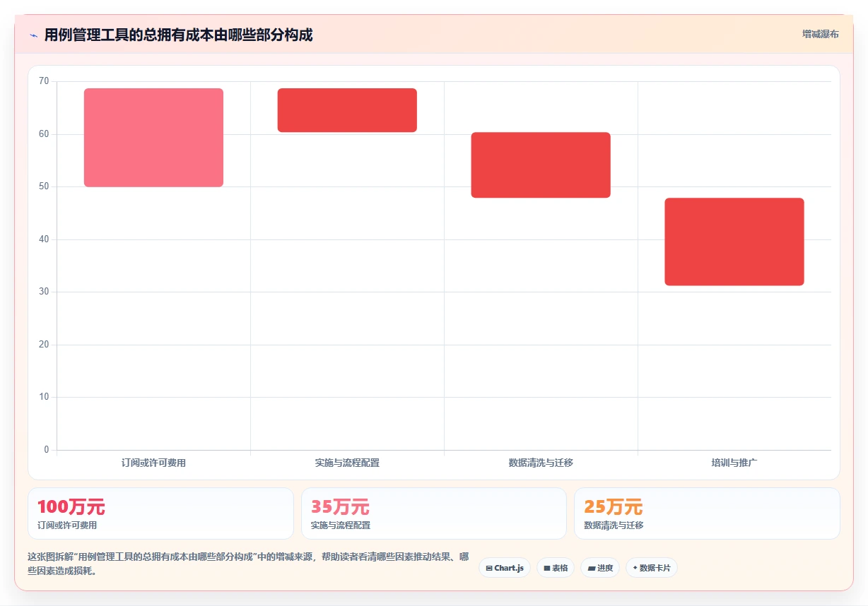
Task: Click the y-axis value 0
Action: pos(47,450)
